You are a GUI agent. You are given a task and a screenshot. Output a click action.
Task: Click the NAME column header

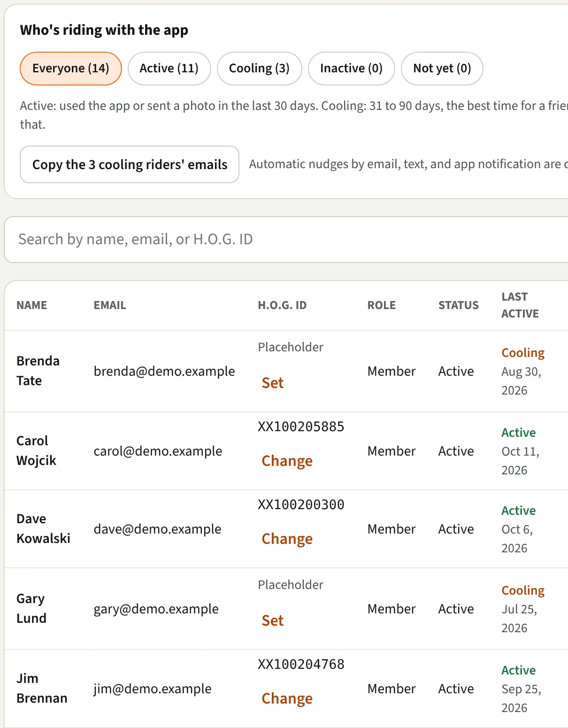[32, 305]
